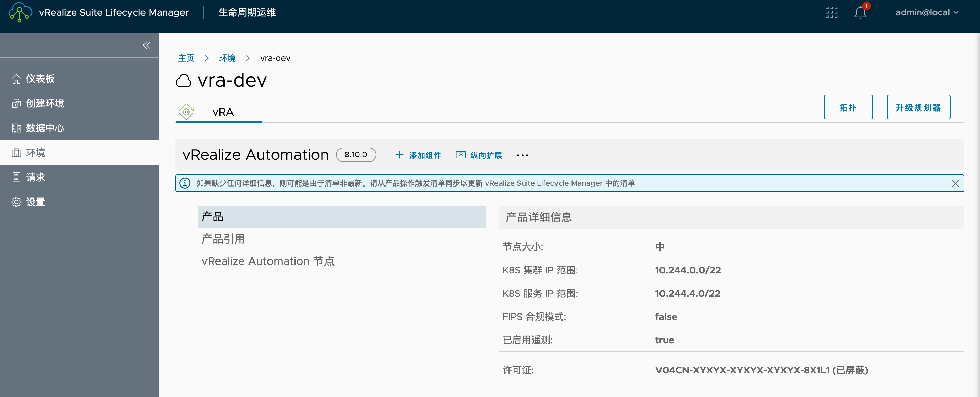
Task: Open 创建环境 in the sidebar
Action: click(79, 103)
